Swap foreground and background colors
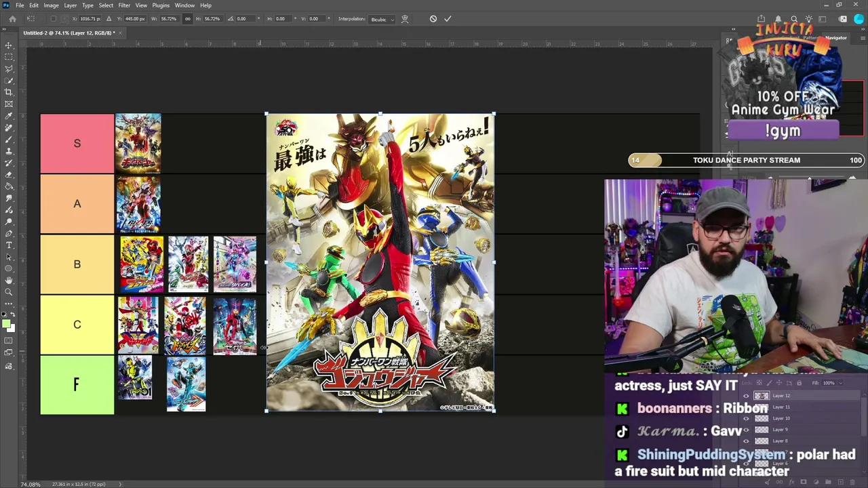The width and height of the screenshot is (868, 488). pyautogui.click(x=13, y=314)
